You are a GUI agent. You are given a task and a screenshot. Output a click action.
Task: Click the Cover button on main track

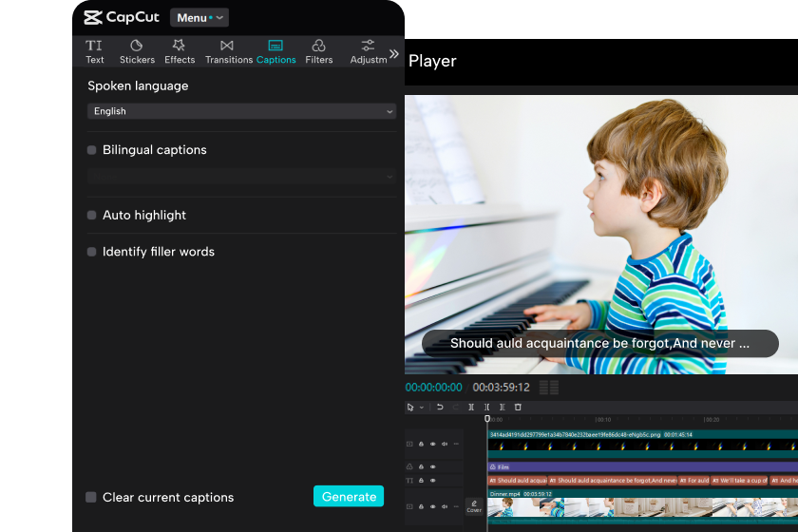[x=474, y=506]
